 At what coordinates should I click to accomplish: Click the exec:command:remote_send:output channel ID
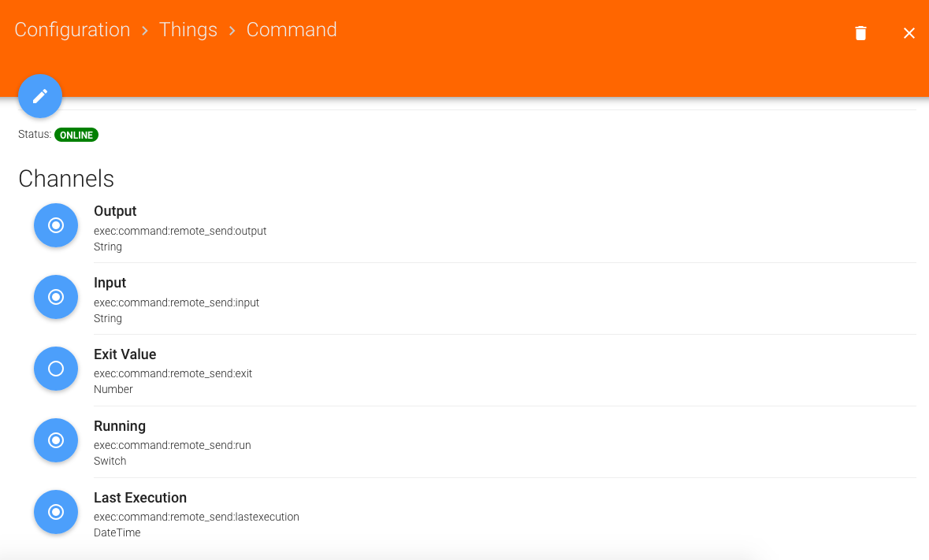pyautogui.click(x=180, y=231)
